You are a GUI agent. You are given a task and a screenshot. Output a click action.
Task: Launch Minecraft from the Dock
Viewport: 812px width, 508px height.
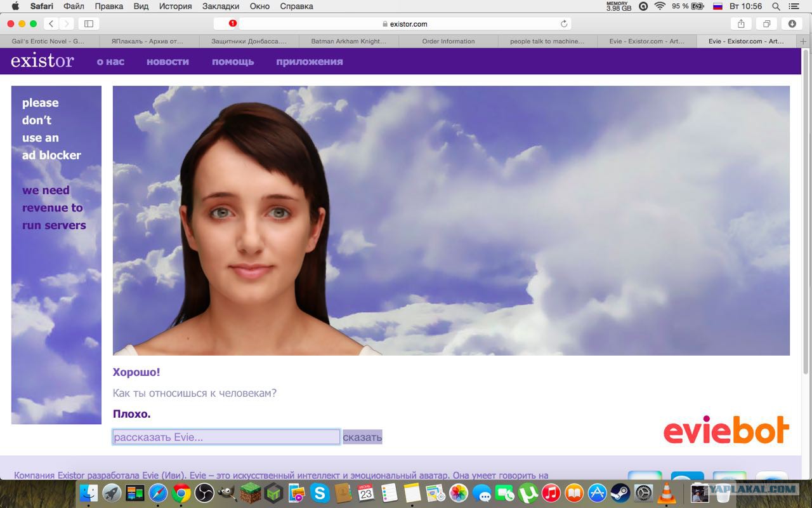pyautogui.click(x=251, y=493)
